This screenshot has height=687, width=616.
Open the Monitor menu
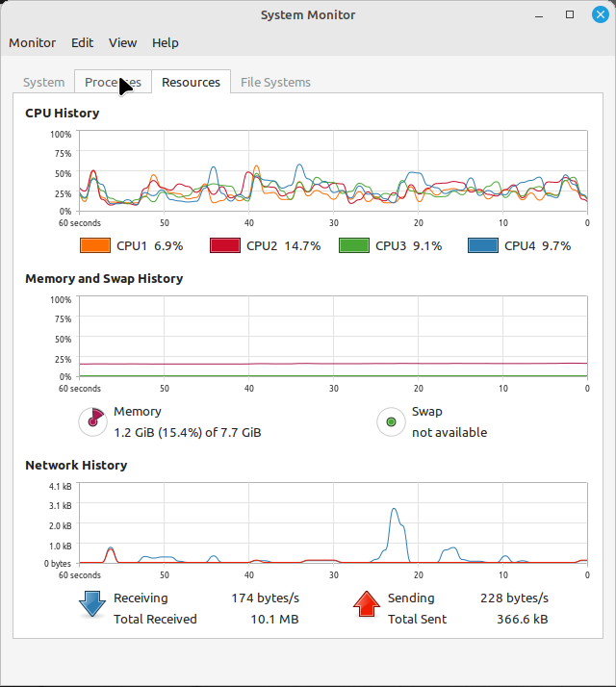pos(33,43)
